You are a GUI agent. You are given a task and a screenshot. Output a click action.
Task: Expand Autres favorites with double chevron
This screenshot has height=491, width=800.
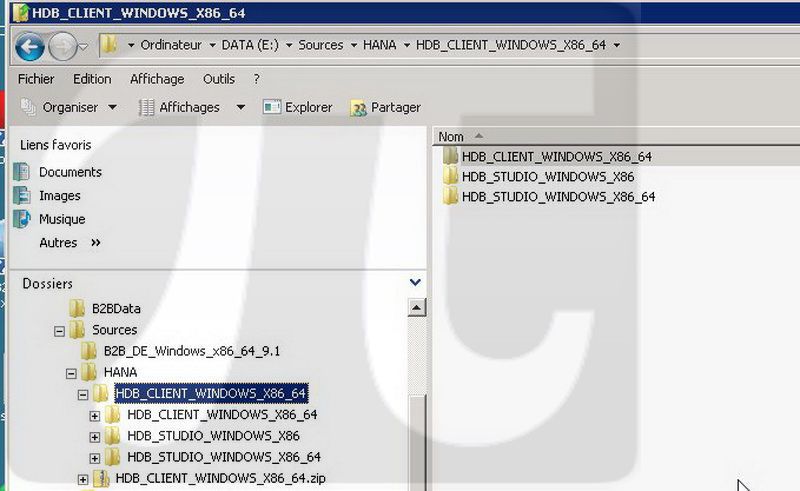point(95,242)
